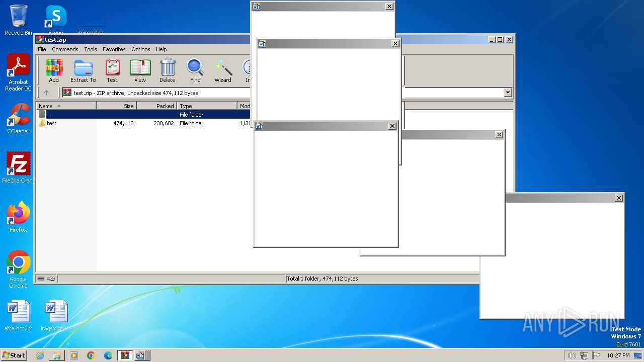Click the Test archive toolbar icon

tap(112, 70)
